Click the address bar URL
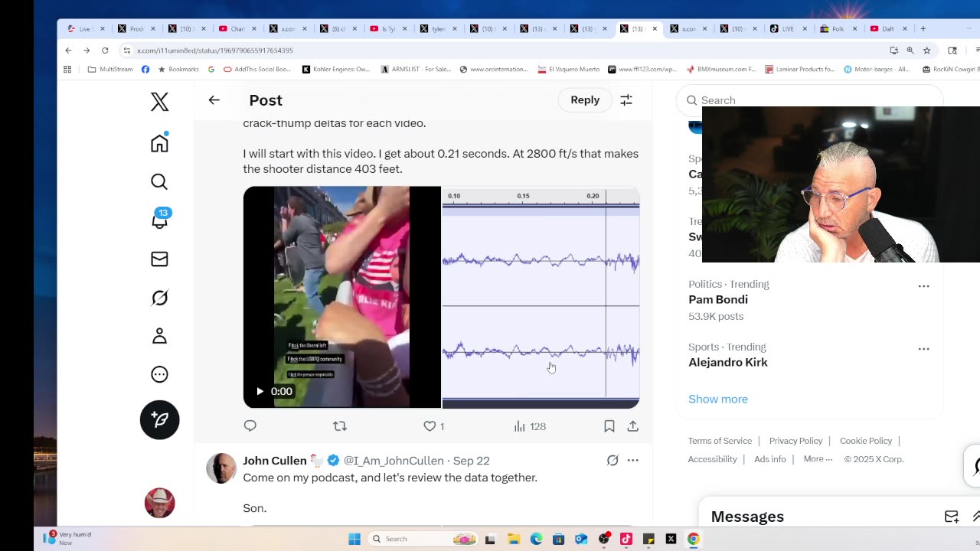 click(x=215, y=51)
